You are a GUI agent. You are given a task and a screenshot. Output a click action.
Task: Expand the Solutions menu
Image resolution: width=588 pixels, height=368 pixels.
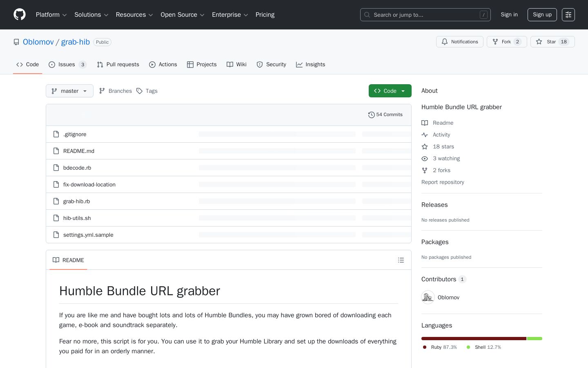91,15
